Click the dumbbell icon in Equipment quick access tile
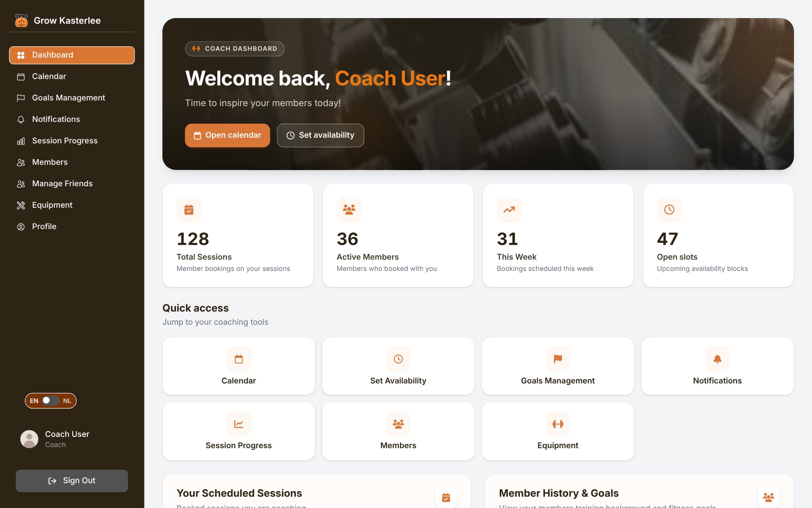Screen dimensions: 812x508 [558, 424]
